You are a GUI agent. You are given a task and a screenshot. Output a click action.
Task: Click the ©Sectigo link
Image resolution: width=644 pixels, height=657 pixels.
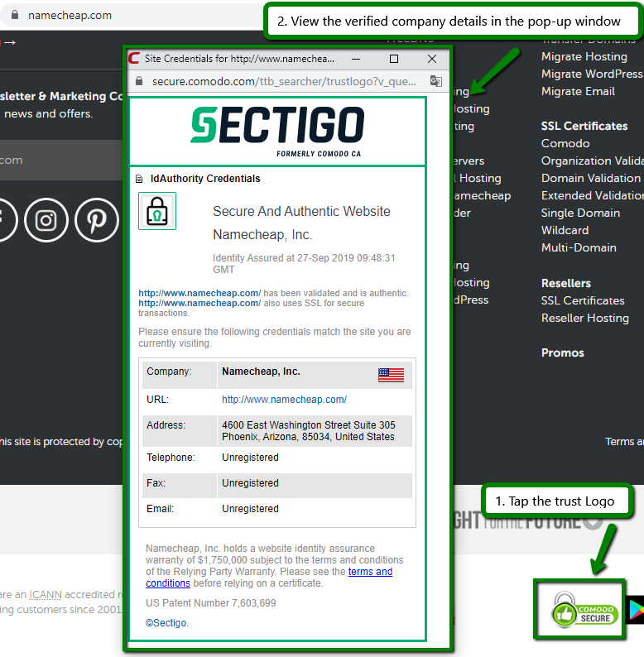point(167,622)
